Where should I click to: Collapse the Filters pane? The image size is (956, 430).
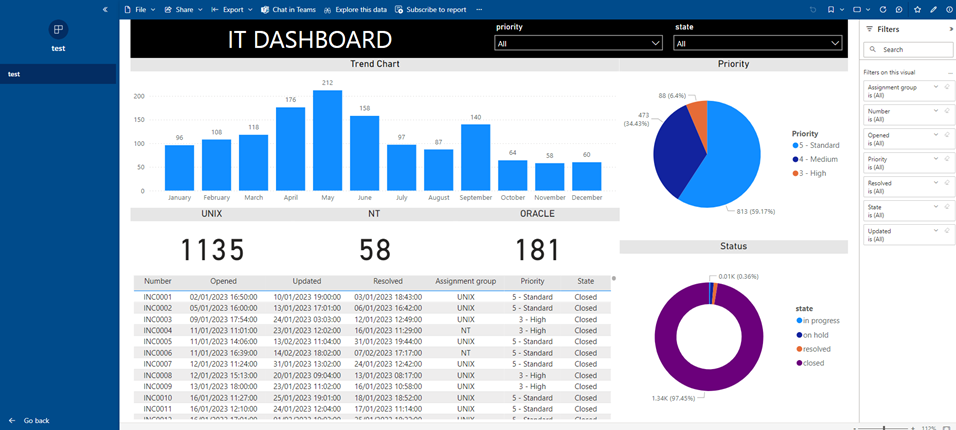pyautogui.click(x=950, y=30)
